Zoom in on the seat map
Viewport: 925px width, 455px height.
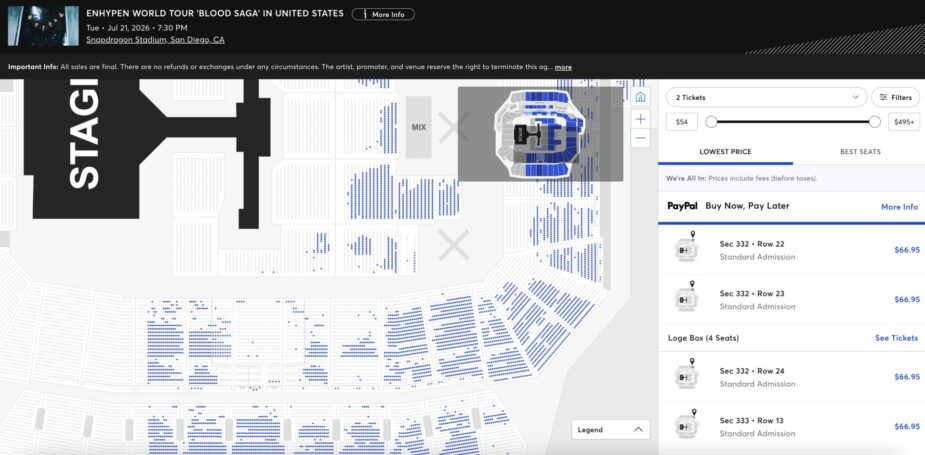coord(640,118)
